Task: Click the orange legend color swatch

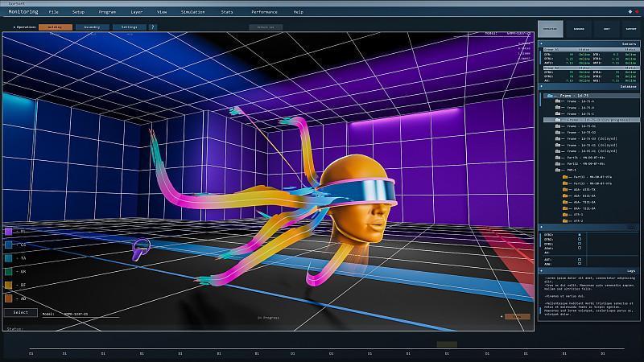Action: [x=8, y=298]
